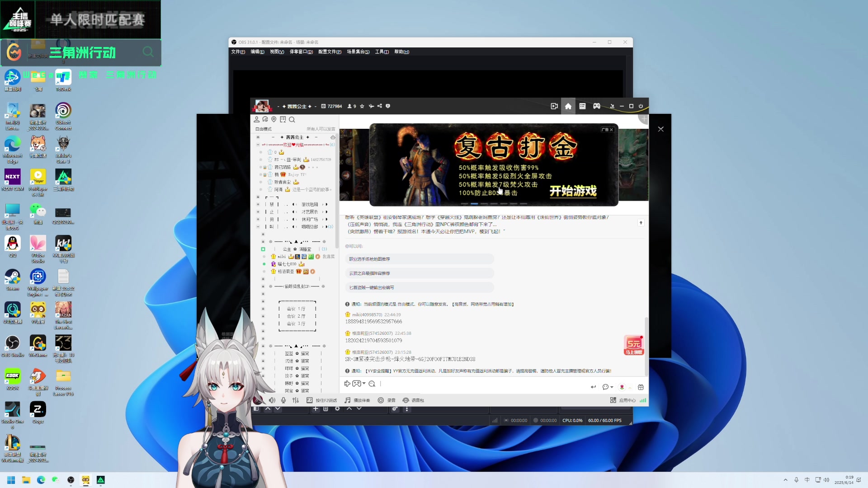Open OBS 文件(F) menu
Screen dimensions: 868x488
pos(238,52)
